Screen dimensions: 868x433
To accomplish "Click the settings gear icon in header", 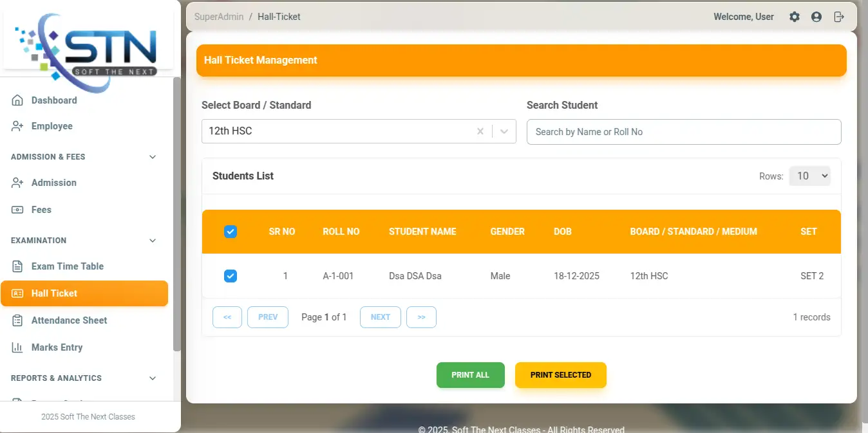I will tap(795, 17).
